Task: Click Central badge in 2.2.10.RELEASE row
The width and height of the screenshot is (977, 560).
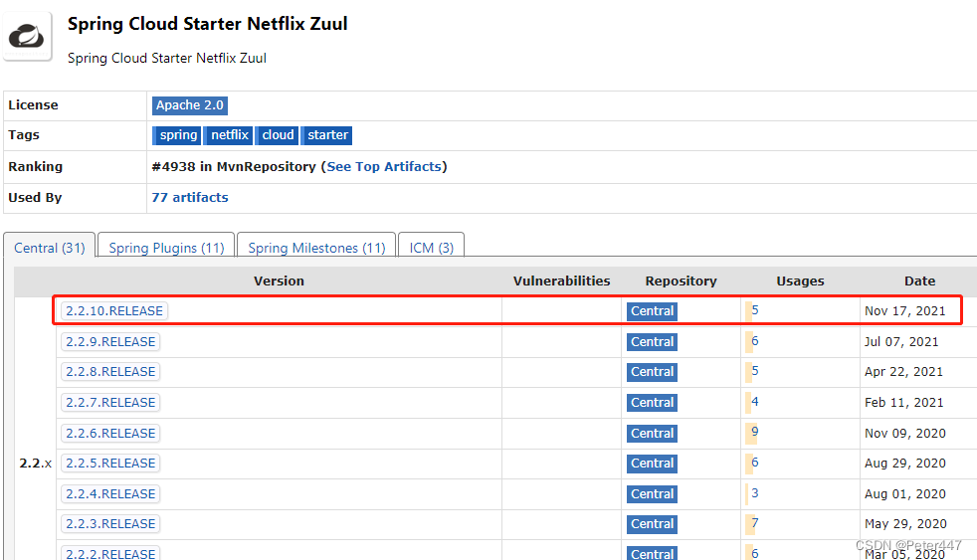Action: (652, 310)
